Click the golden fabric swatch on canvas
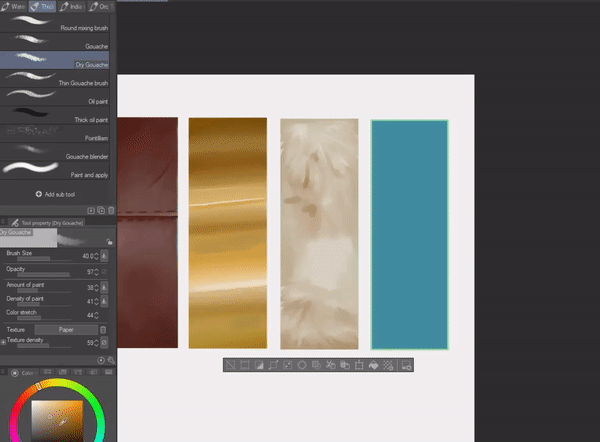 (x=228, y=233)
